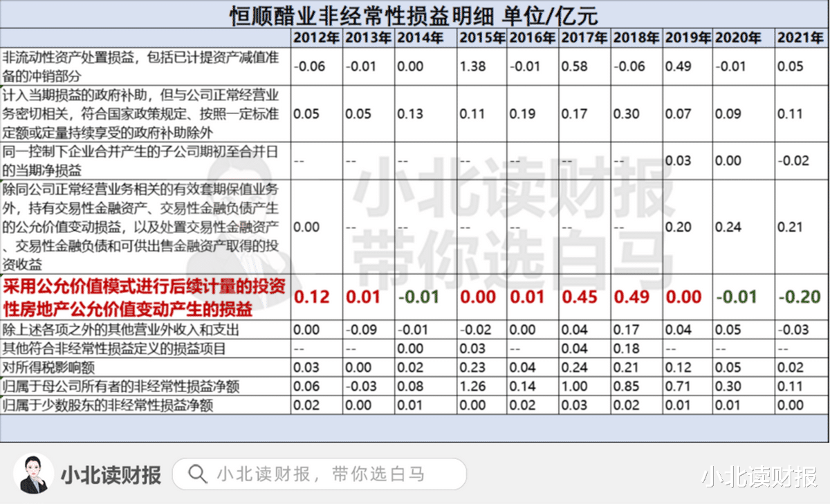Select the cell showing 1.38 under 2015年
Image resolution: width=830 pixels, height=504 pixels.
[474, 66]
